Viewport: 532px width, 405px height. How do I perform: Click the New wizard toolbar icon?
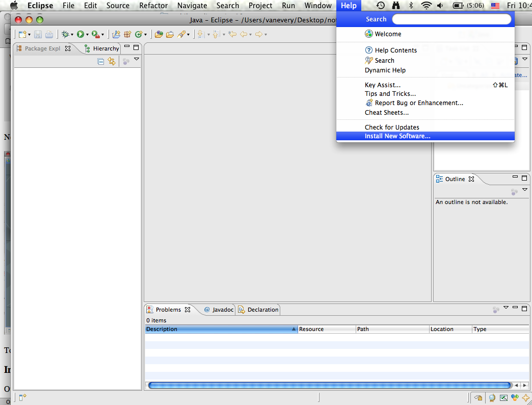pos(22,34)
